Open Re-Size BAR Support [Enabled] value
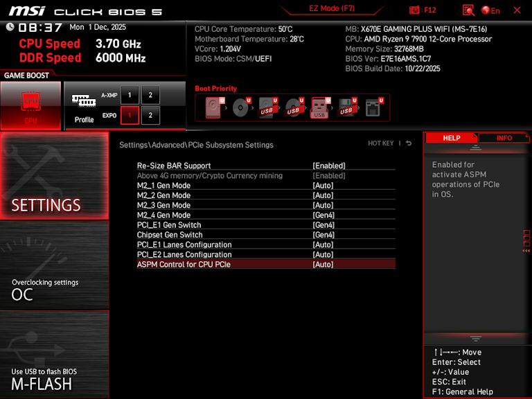Image resolution: width=532 pixels, height=399 pixels. [329, 166]
